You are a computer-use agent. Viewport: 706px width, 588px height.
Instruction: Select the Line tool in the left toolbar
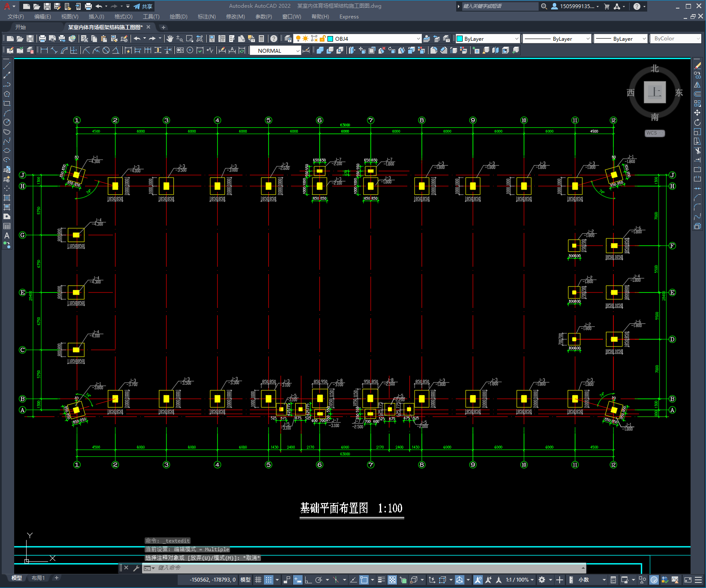pos(7,66)
